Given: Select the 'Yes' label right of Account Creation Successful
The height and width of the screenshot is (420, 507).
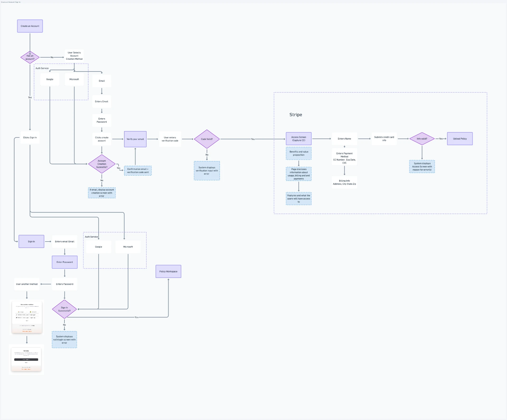Looking at the screenshot, I should point(119,168).
